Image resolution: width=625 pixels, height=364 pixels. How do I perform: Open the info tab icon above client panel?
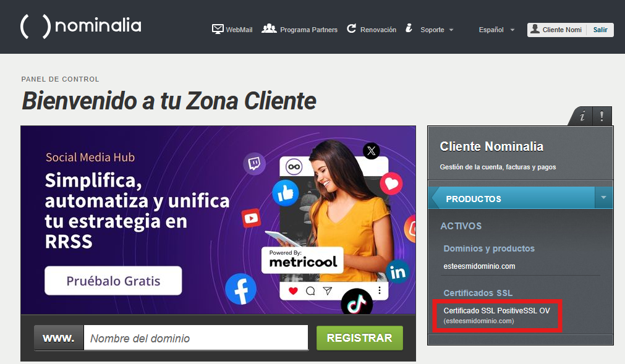click(x=582, y=116)
